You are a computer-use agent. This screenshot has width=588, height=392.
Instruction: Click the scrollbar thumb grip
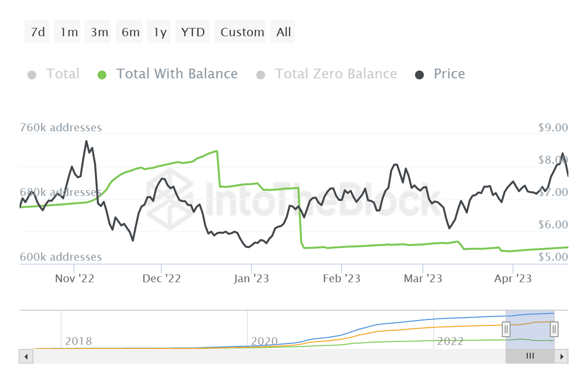(x=530, y=356)
